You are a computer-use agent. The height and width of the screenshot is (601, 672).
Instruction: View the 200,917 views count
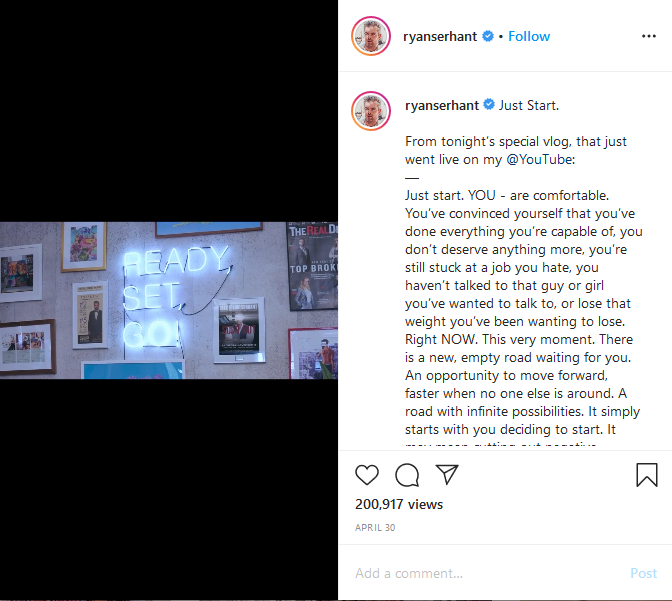tap(399, 504)
